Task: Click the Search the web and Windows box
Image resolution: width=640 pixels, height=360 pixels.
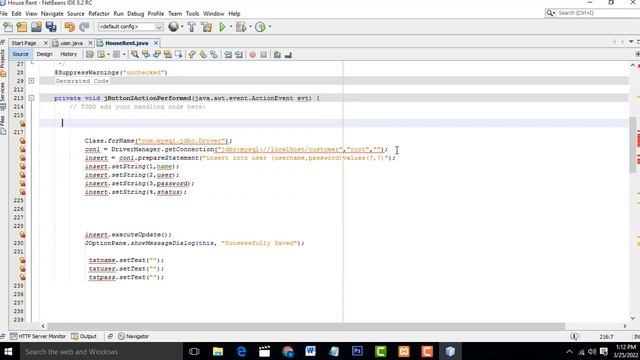Action: click(100, 351)
